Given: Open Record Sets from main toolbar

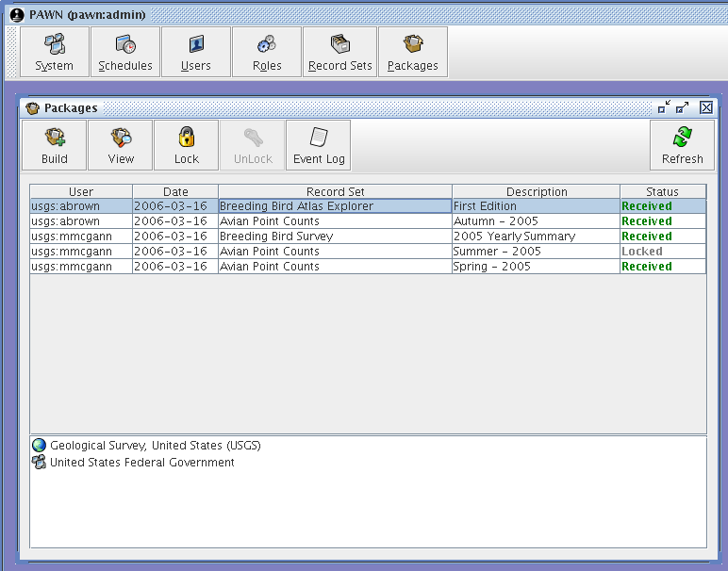Looking at the screenshot, I should 340,52.
